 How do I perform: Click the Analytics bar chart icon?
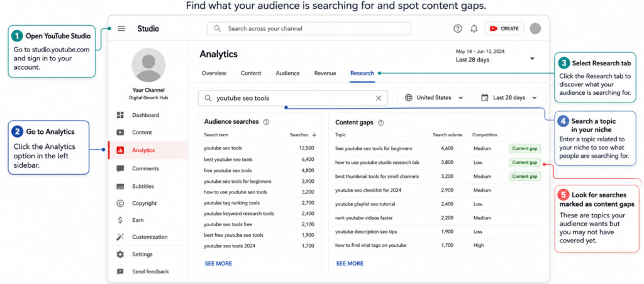(120, 150)
